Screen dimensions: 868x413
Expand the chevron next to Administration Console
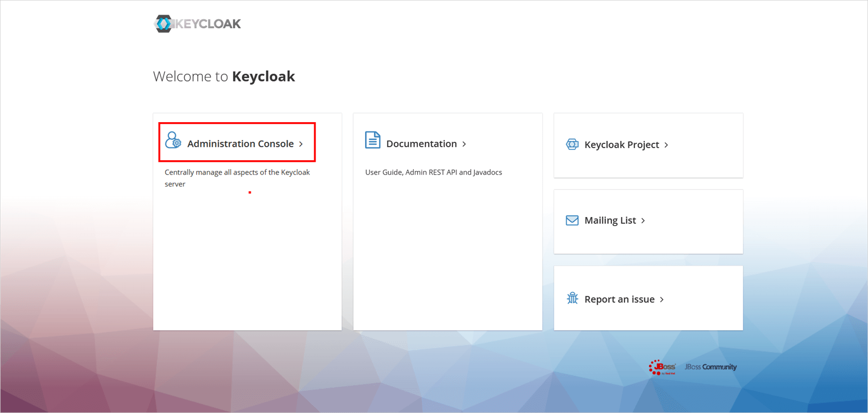(x=302, y=144)
